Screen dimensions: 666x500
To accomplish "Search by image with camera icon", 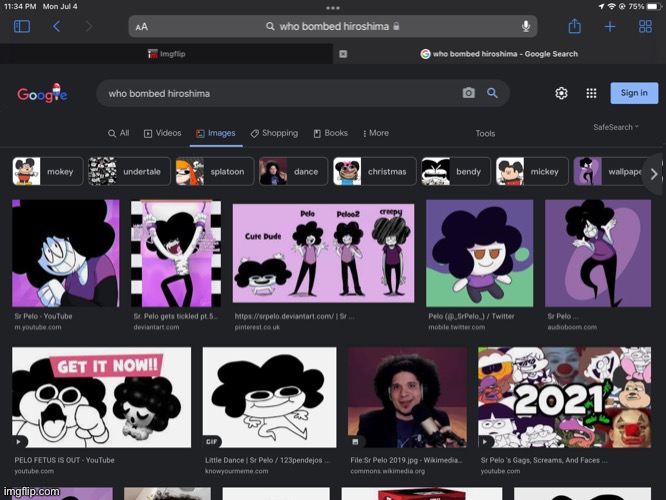I will [x=468, y=93].
